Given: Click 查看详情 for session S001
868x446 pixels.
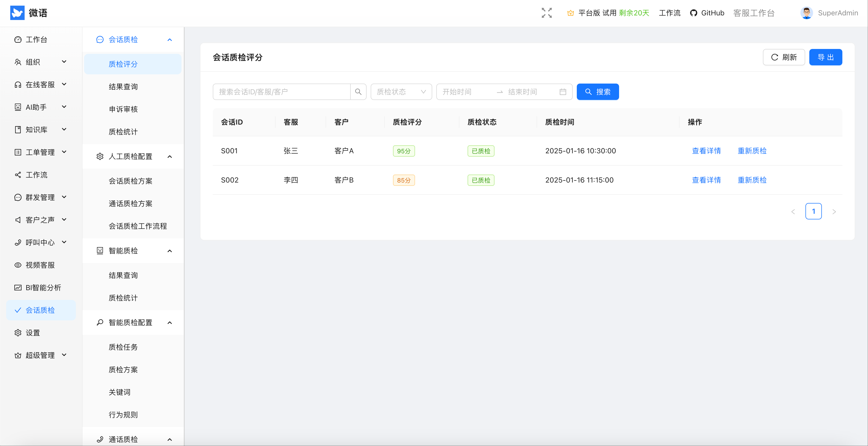Looking at the screenshot, I should click(x=706, y=150).
